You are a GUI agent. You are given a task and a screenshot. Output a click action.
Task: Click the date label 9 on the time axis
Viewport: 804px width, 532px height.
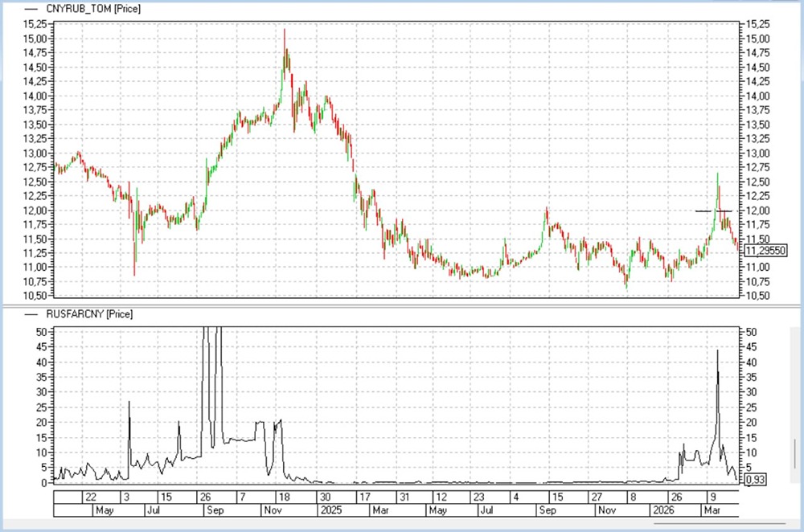point(712,497)
